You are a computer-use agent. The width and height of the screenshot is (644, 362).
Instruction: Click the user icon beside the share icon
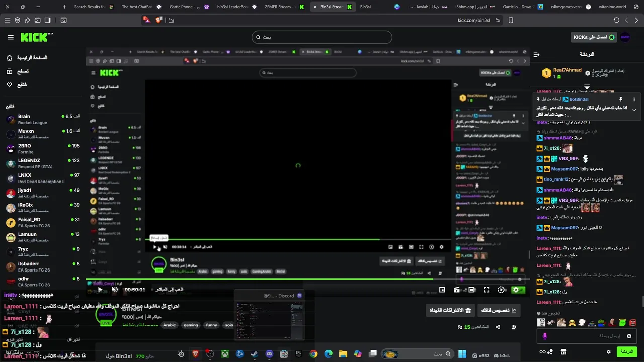click(514, 327)
